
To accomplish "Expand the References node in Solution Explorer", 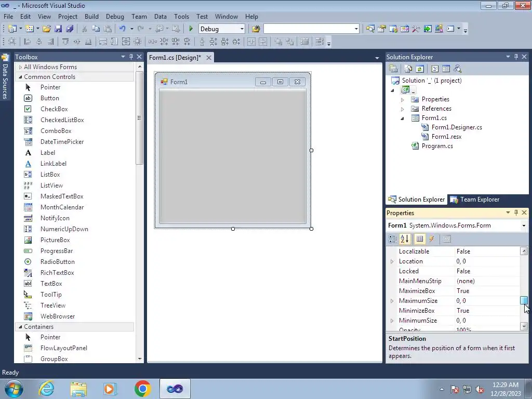I will (403, 109).
